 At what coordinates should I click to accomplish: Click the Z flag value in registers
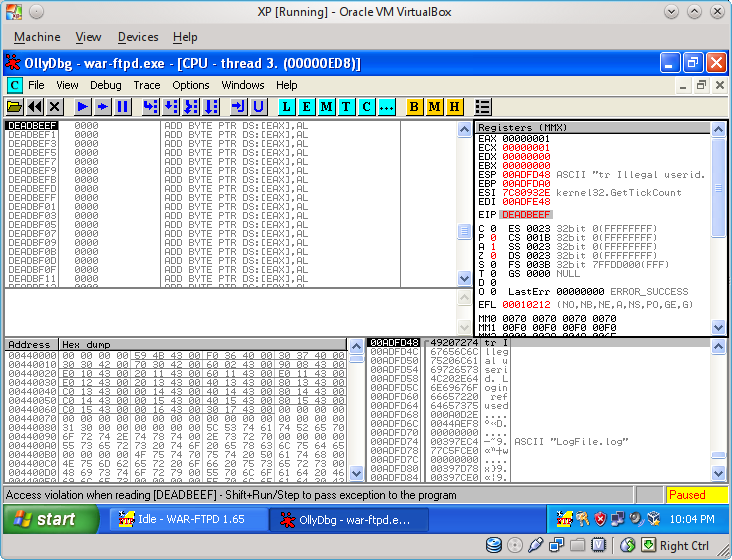pos(493,256)
